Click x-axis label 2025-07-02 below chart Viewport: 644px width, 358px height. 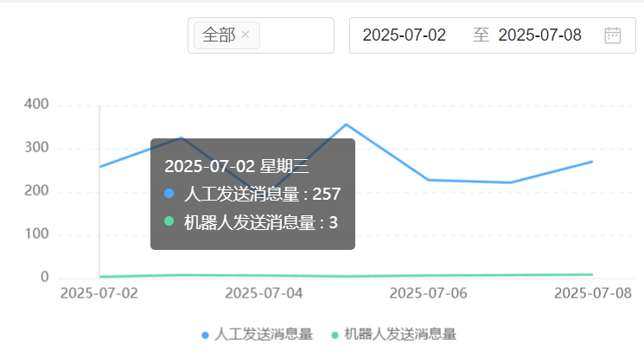99,293
